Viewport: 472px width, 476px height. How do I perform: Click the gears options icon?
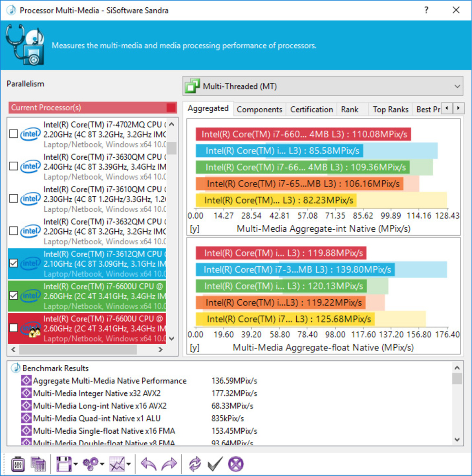90,464
